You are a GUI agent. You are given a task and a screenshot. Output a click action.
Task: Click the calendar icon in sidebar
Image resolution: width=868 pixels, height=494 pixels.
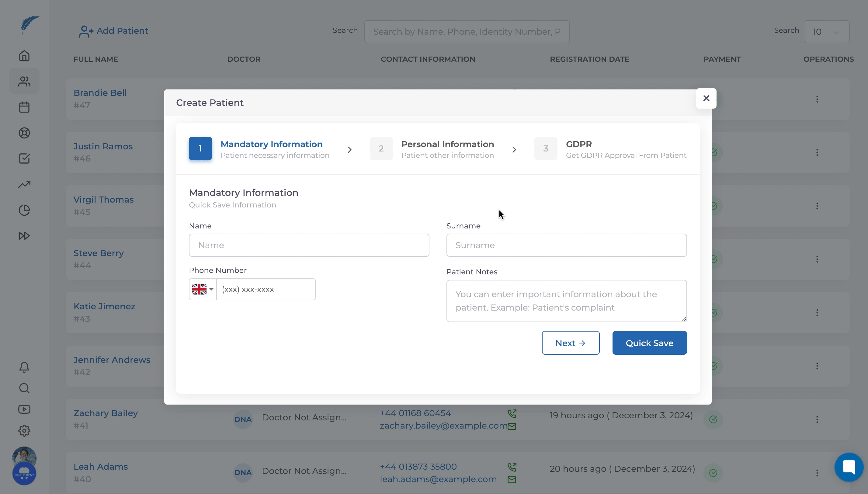pos(24,107)
